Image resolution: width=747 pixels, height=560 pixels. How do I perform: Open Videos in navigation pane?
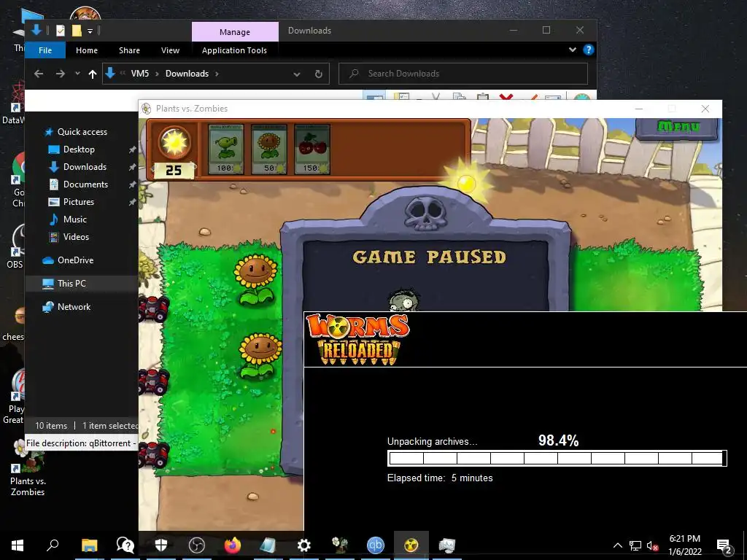coord(76,237)
